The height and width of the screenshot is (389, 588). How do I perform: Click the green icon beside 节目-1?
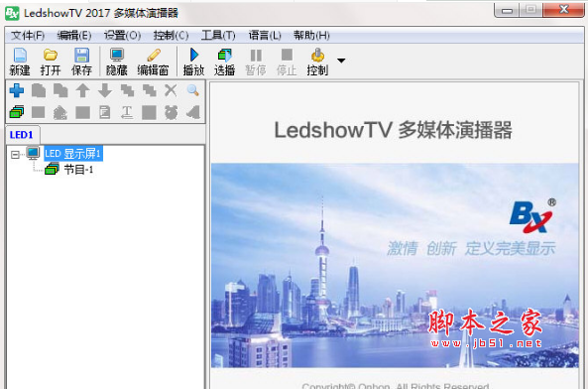tap(52, 169)
